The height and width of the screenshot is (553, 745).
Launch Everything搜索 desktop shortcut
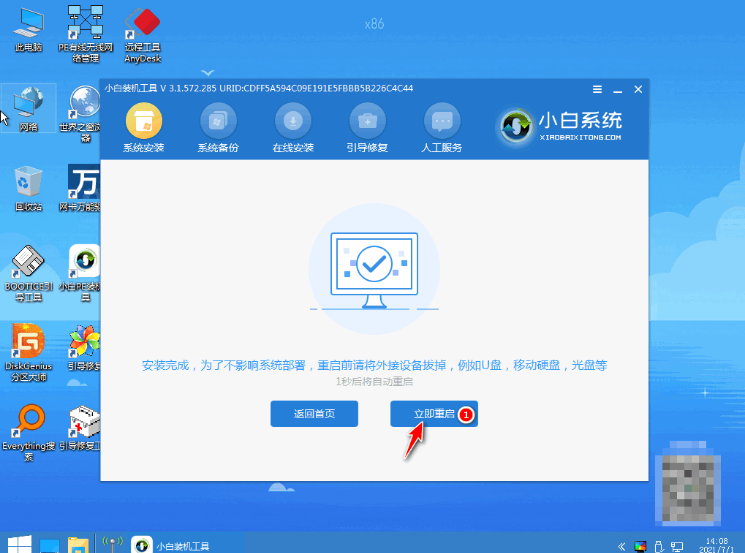coord(29,432)
